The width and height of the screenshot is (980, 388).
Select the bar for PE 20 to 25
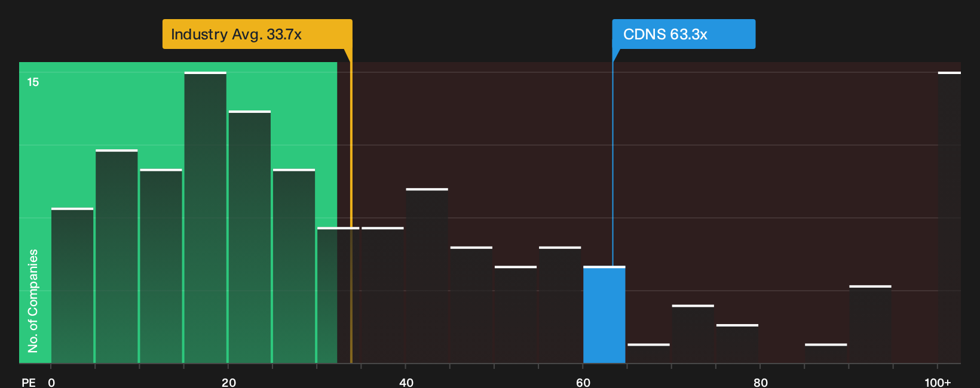tap(250, 237)
